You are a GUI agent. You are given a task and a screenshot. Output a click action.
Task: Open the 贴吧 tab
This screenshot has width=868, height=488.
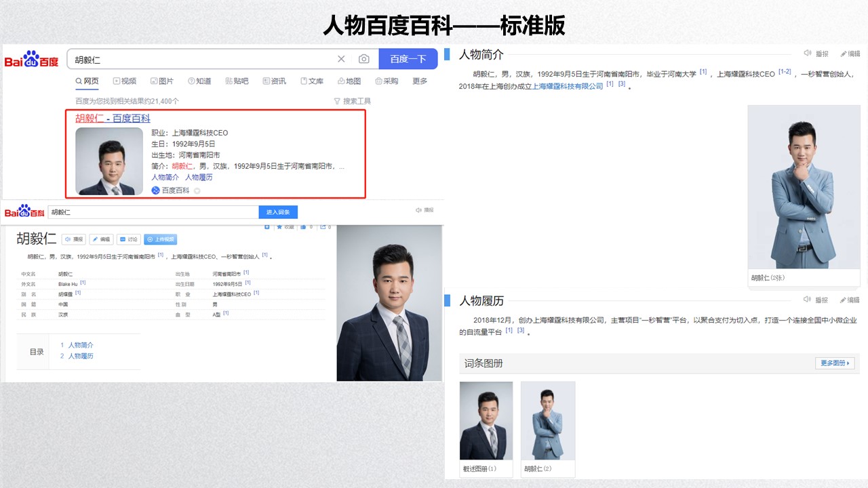pos(237,81)
